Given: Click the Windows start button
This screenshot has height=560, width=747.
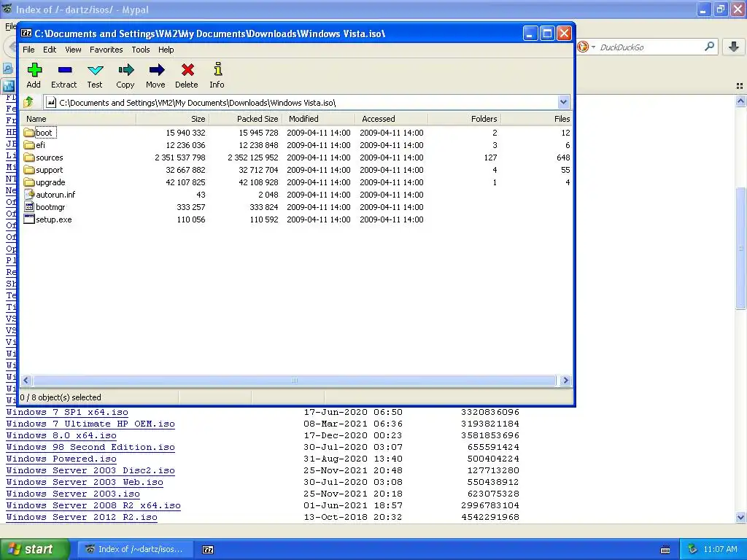Looking at the screenshot, I should (34, 550).
